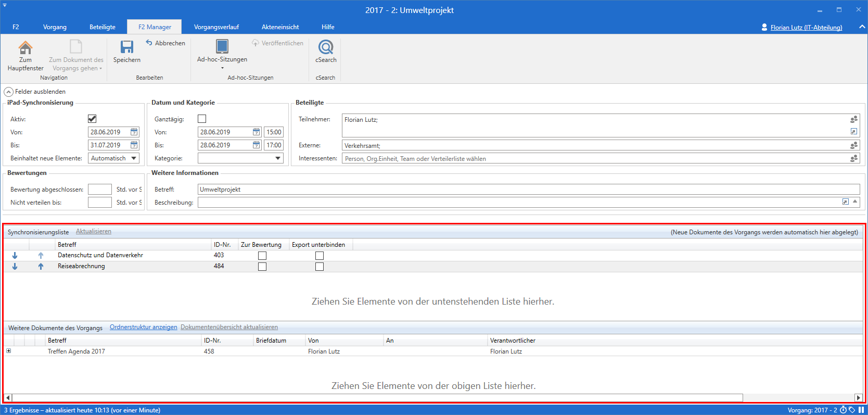The height and width of the screenshot is (415, 868).
Task: Click into the Betreff field containing Umweltprojekt
Action: (x=520, y=190)
